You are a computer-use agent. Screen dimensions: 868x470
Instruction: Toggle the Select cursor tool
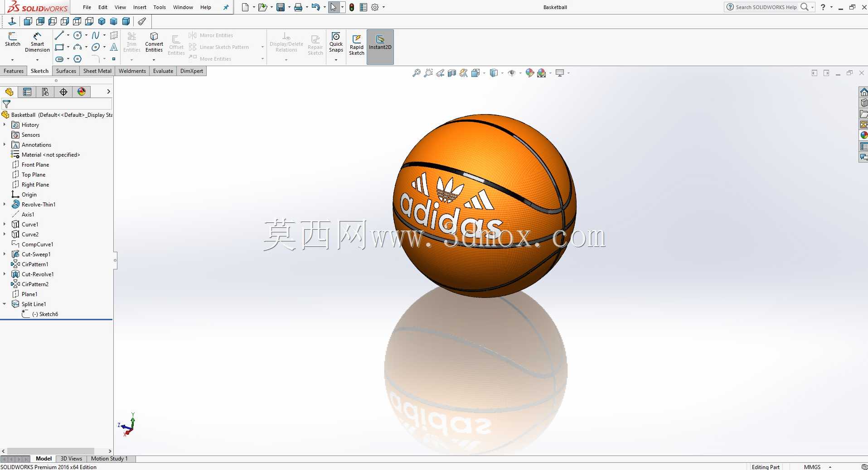[x=333, y=7]
